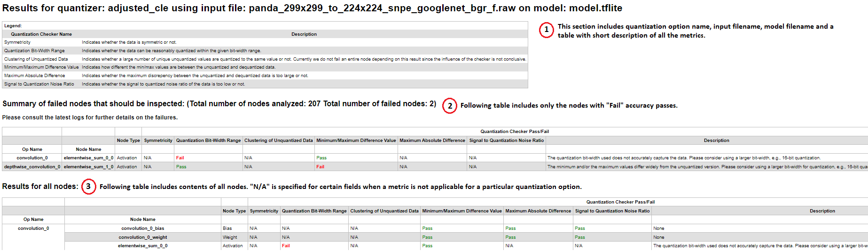
Task: Select the "elementwise_sum_1_0" node name cell
Action: tap(88, 167)
